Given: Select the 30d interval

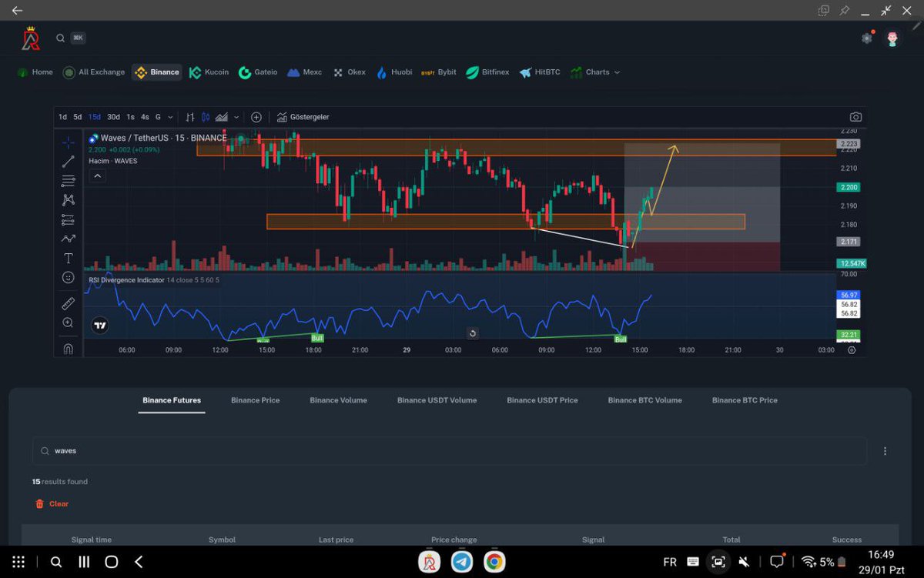Looking at the screenshot, I should pyautogui.click(x=113, y=117).
